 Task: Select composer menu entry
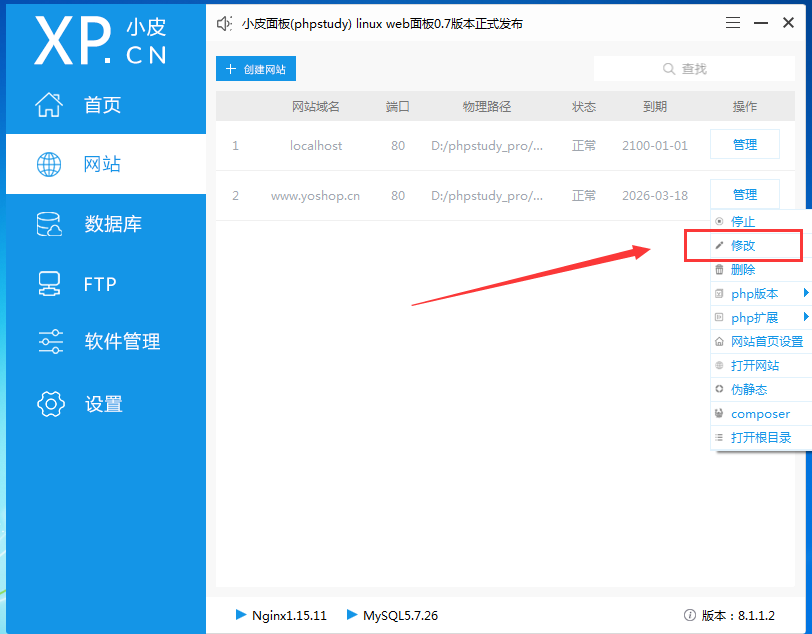[761, 413]
